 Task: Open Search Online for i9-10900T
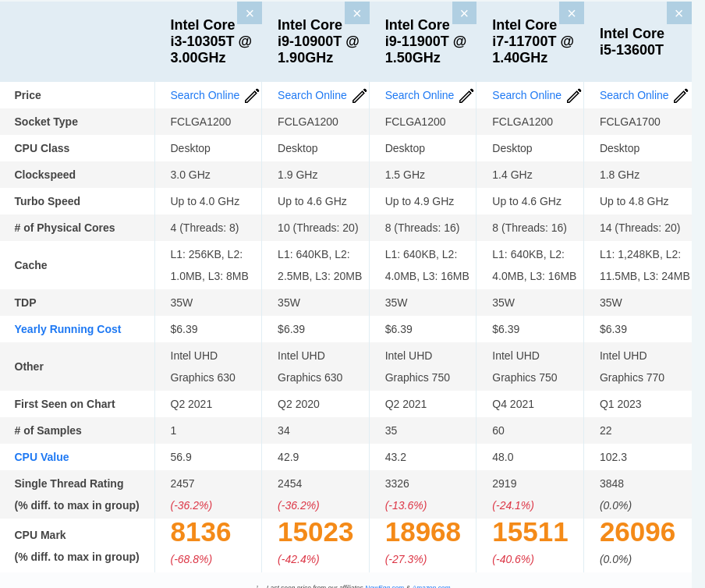point(312,95)
